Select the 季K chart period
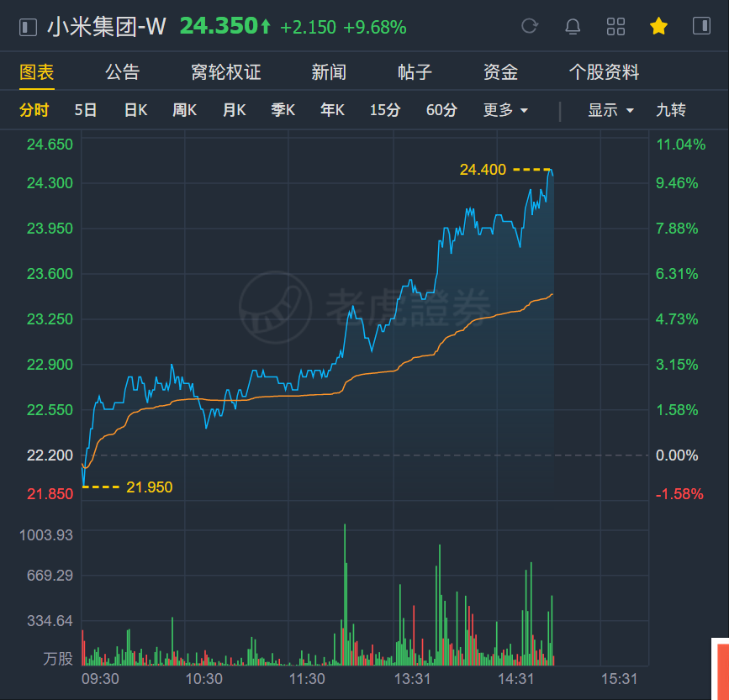This screenshot has width=729, height=700. pos(283,110)
